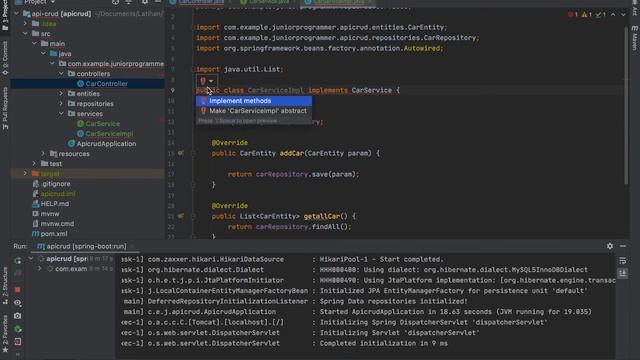Collapse the api-crud project root

coord(16,13)
